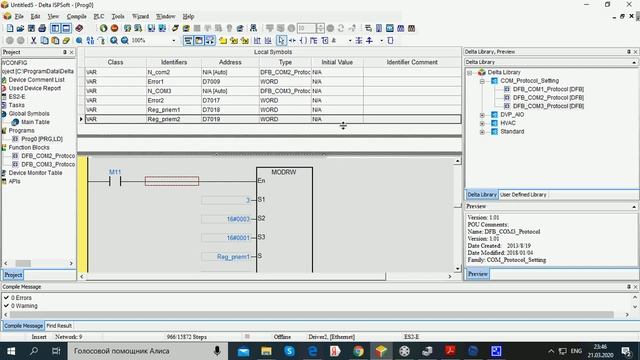The height and width of the screenshot is (360, 640).
Task: Collapse the COM_Protocol_Setting node
Action: 482,81
